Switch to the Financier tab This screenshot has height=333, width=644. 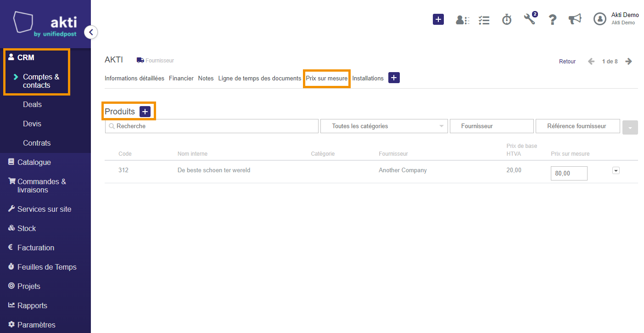tap(181, 78)
